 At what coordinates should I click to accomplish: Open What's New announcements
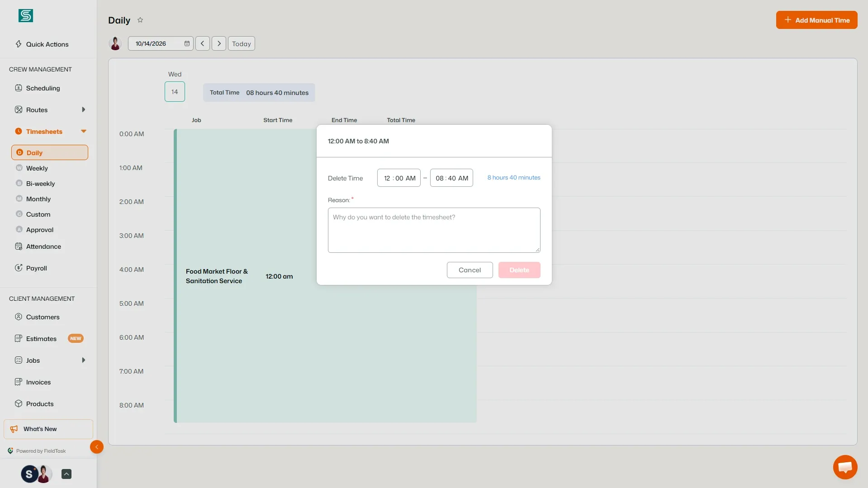pyautogui.click(x=48, y=429)
